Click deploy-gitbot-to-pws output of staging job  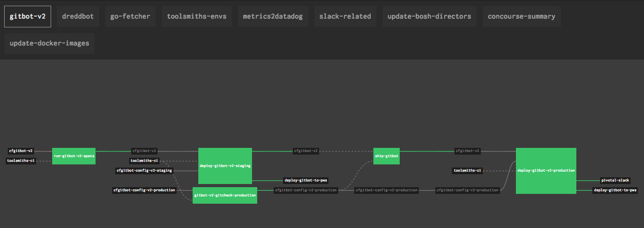pyautogui.click(x=306, y=180)
